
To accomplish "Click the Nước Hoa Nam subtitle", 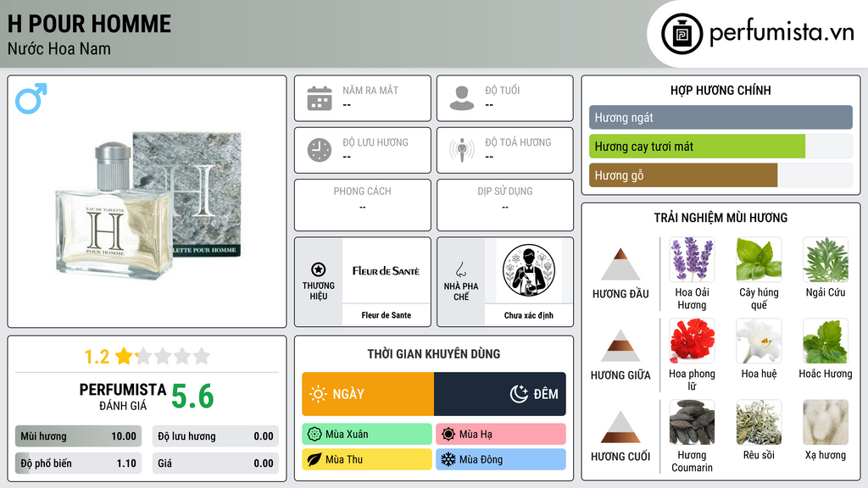I will [59, 48].
